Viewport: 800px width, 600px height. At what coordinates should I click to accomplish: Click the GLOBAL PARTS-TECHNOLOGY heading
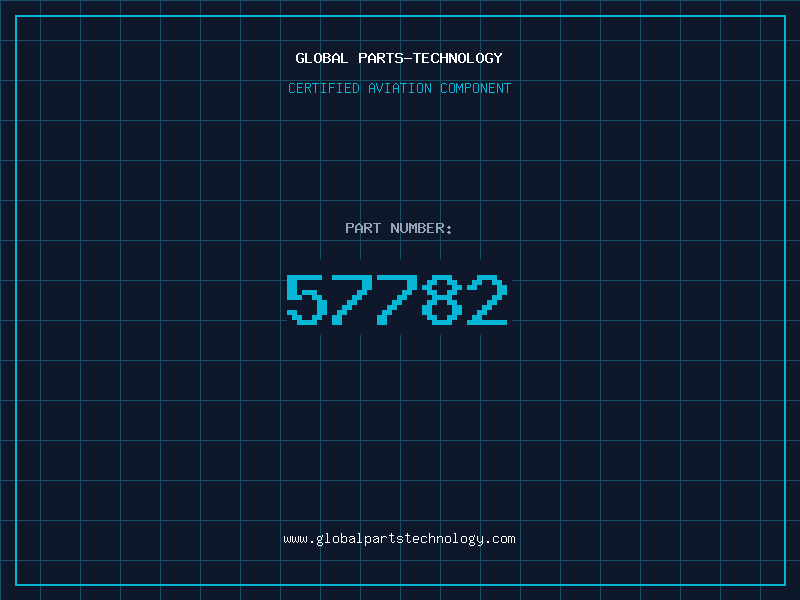click(399, 58)
